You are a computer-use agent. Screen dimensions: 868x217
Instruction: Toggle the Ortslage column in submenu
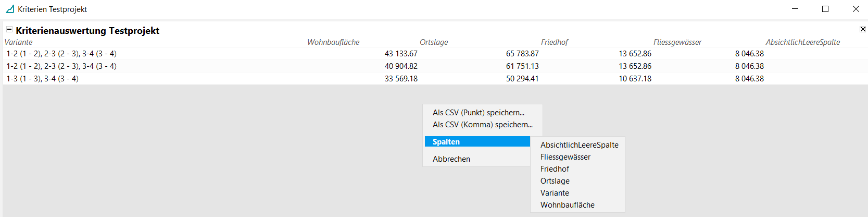tap(555, 181)
